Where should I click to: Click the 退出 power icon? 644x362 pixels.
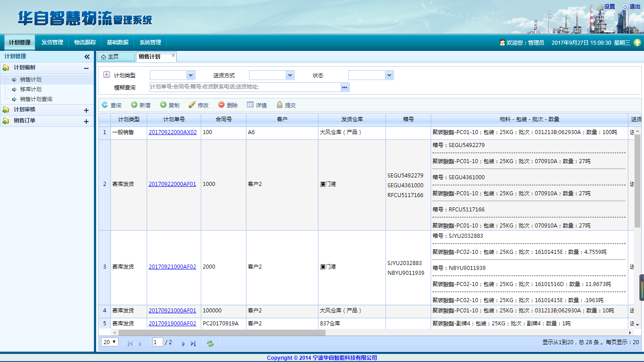tap(625, 7)
